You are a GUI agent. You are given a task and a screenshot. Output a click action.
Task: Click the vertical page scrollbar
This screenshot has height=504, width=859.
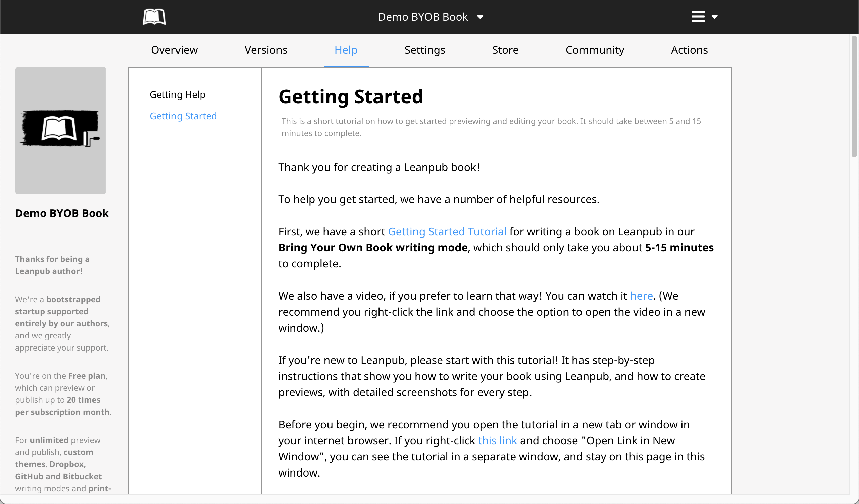coord(854,97)
